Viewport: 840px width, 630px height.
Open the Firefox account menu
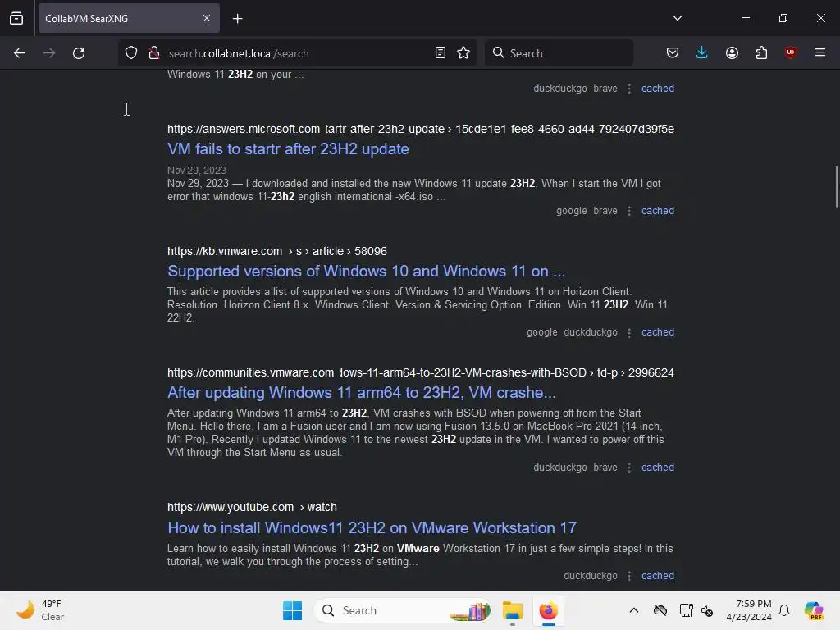[732, 53]
